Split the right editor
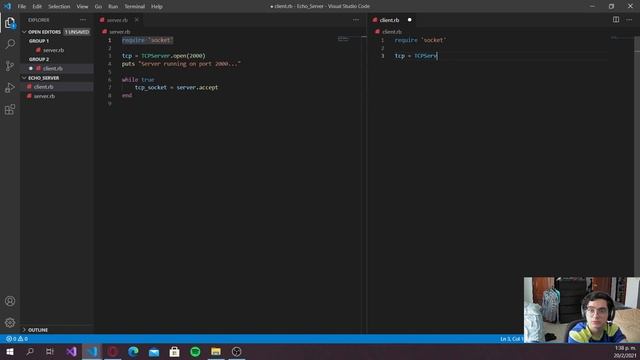Viewport: 640px width, 360px height. tap(616, 20)
